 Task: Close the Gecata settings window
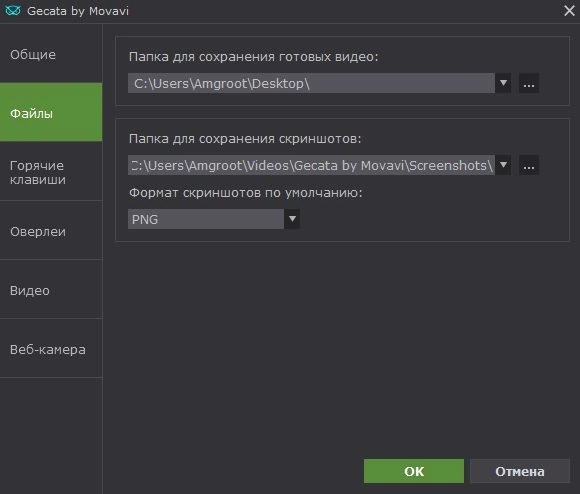click(569, 11)
